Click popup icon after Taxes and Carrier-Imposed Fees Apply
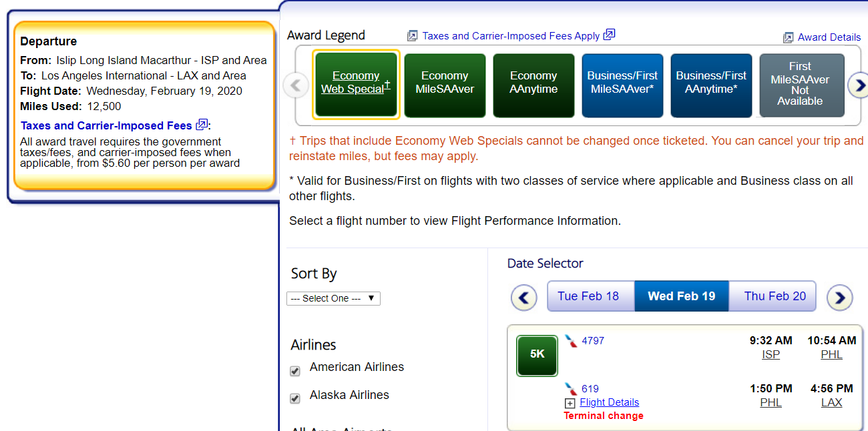868x431 pixels. pos(609,35)
